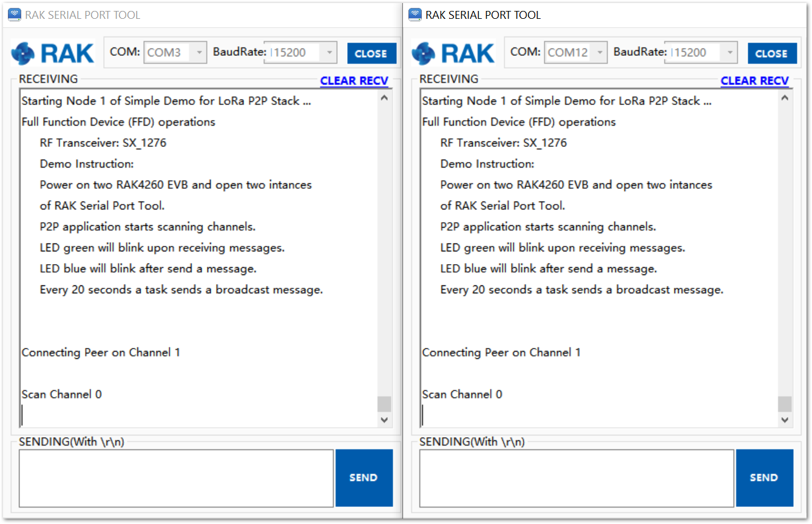Click 'Every 20 seconds' line in left window
This screenshot has width=812, height=524.
tap(181, 290)
